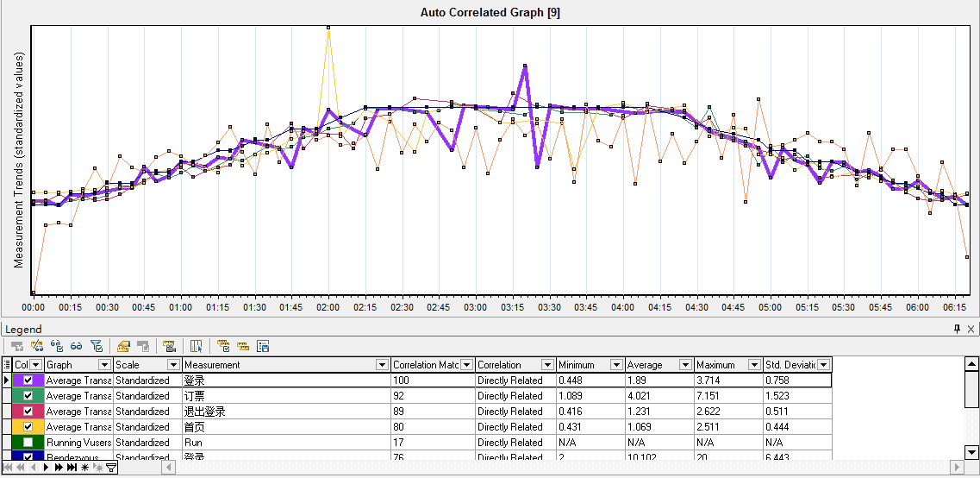Open the Graph column filter dropdown
The image size is (980, 478).
104,364
